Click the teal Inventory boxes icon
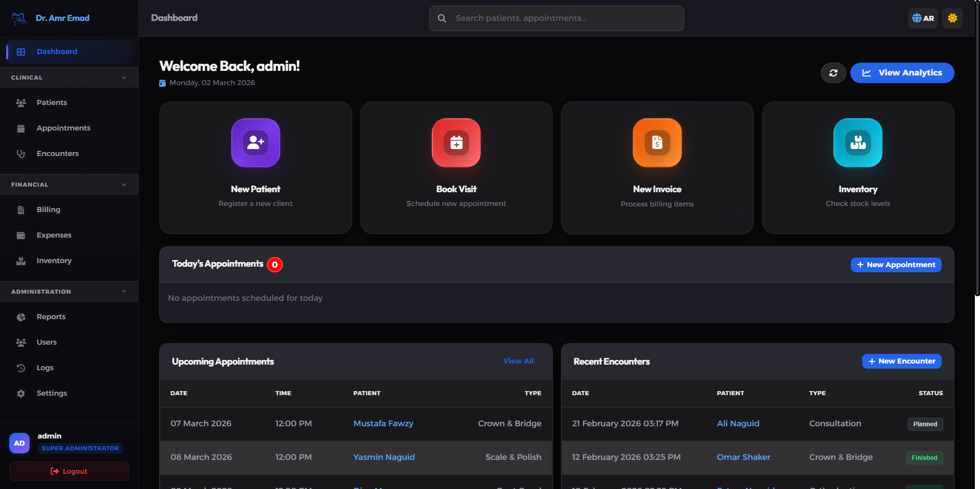The width and height of the screenshot is (980, 489). 857,143
